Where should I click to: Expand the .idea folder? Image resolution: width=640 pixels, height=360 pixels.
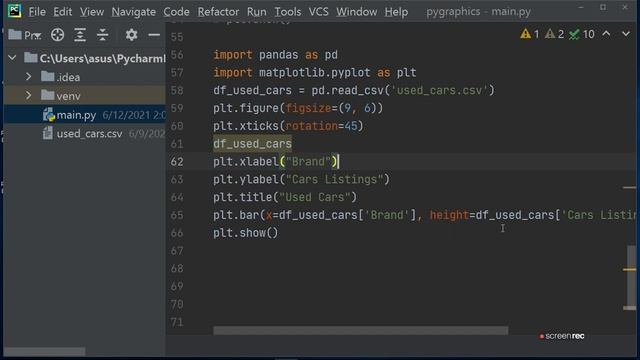28,77
